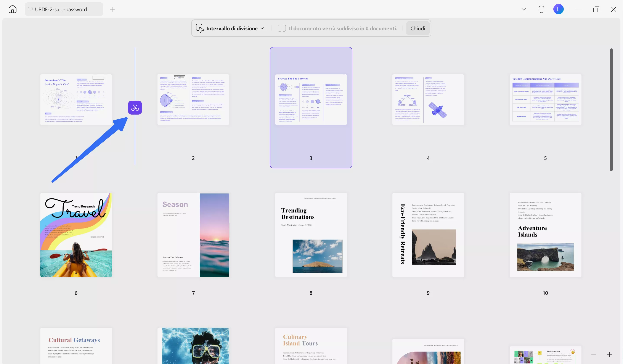Click the vertical scrollbar handle
The image size is (623, 364).
point(611,110)
